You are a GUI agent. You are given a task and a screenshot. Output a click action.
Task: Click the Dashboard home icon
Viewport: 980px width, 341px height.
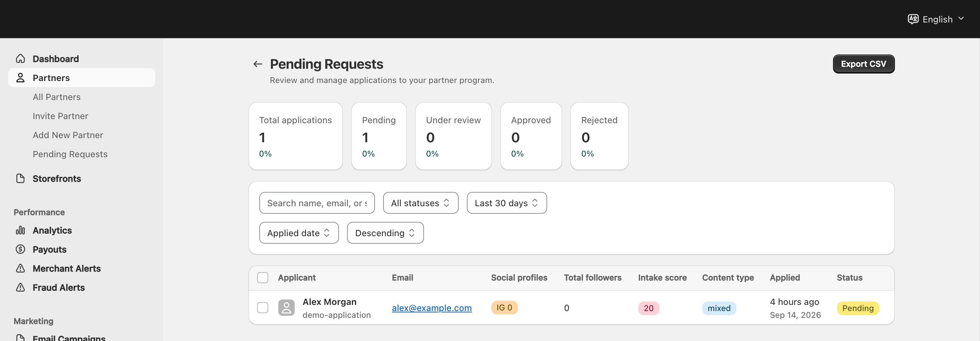coord(20,59)
